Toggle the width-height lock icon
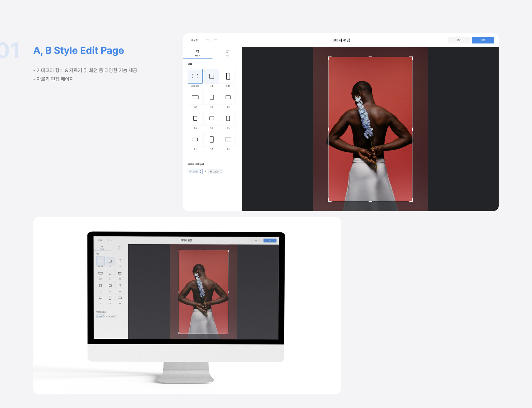The height and width of the screenshot is (408, 532). [205, 171]
